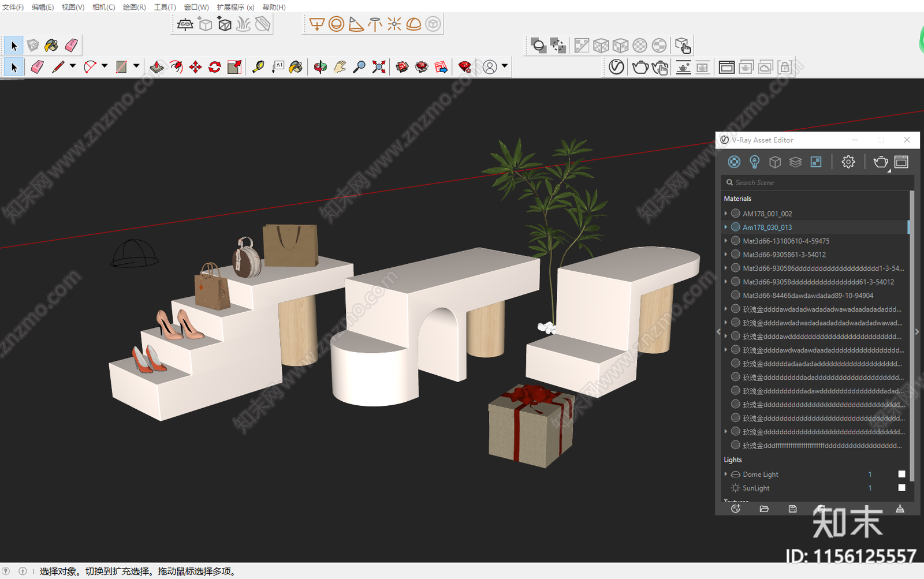Screen dimensions: 924x579
Task: Open rectangle tool dropdown arrow
Action: (x=136, y=66)
